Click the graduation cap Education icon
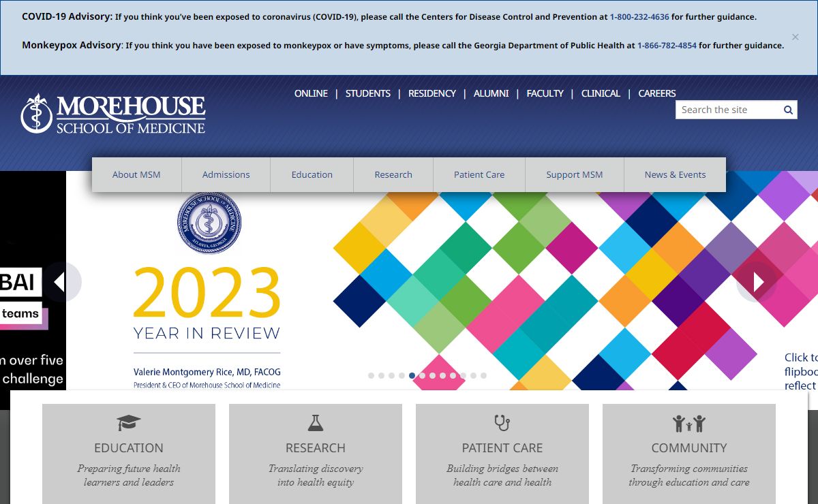The height and width of the screenshot is (504, 818). coord(129,423)
